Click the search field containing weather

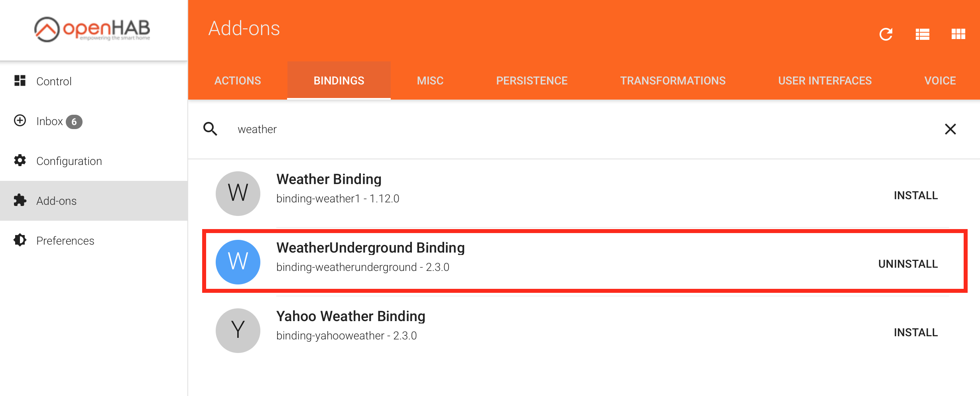pyautogui.click(x=558, y=129)
